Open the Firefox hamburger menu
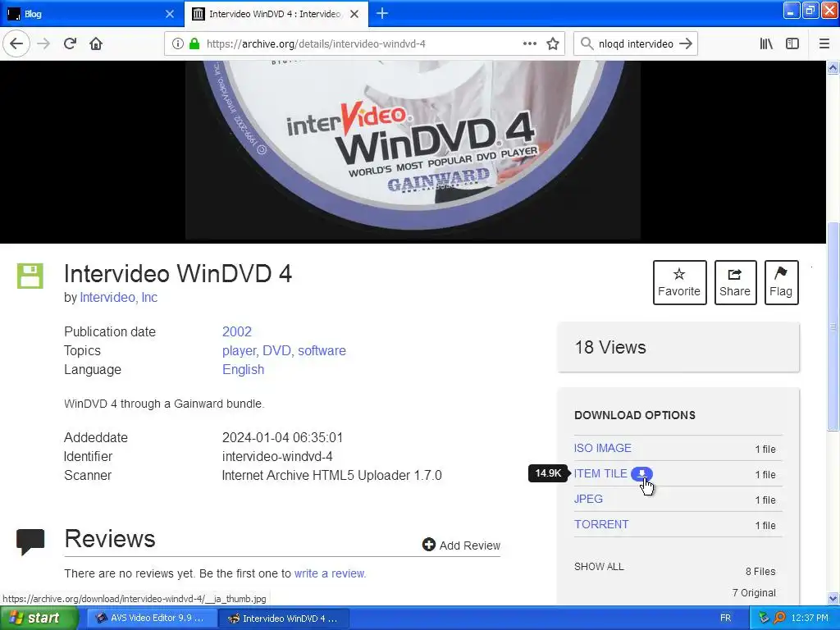This screenshot has width=840, height=630. coord(824,44)
